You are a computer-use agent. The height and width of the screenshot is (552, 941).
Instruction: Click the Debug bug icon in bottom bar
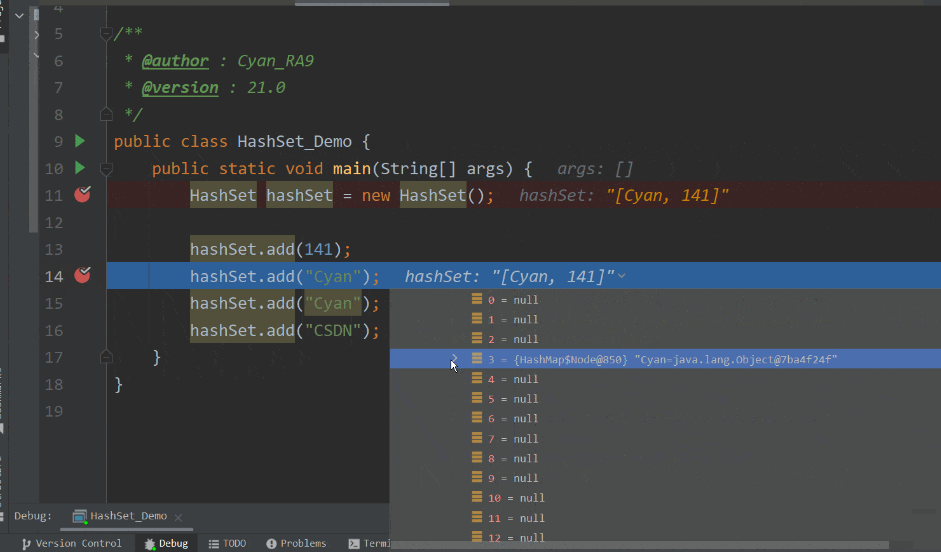pyautogui.click(x=149, y=544)
